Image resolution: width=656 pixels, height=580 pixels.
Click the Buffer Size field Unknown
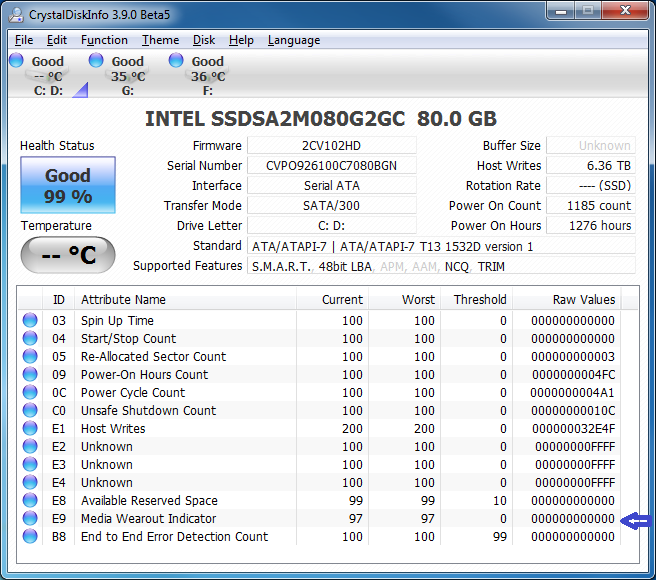click(591, 146)
